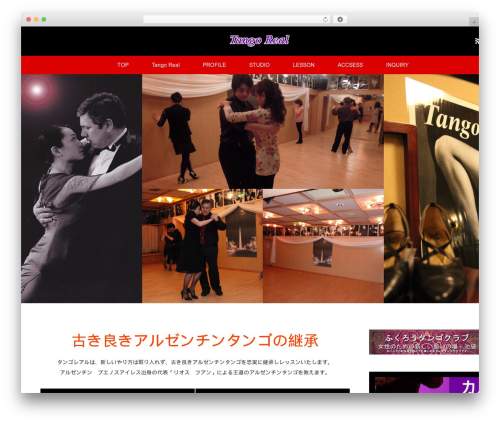
Task: Click the paragraph line starting アルゼンチン ブエノスアイレス
Action: click(194, 372)
